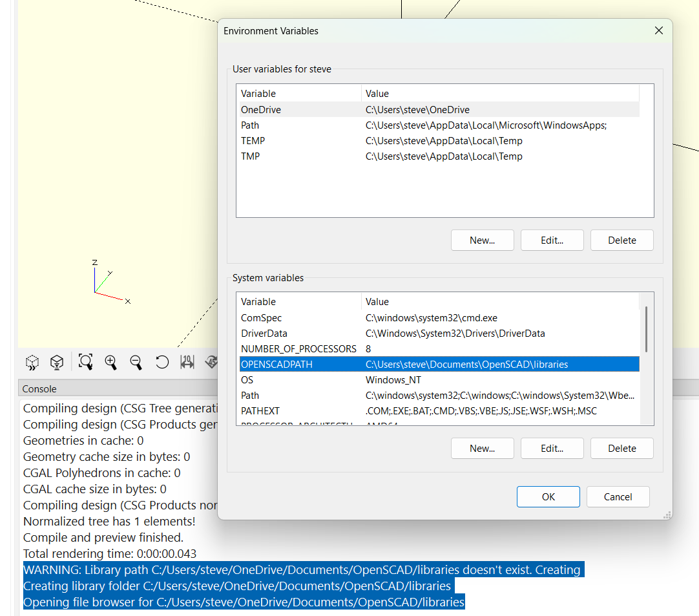Click the Zoom In magnifier icon
This screenshot has width=699, height=616.
[110, 362]
